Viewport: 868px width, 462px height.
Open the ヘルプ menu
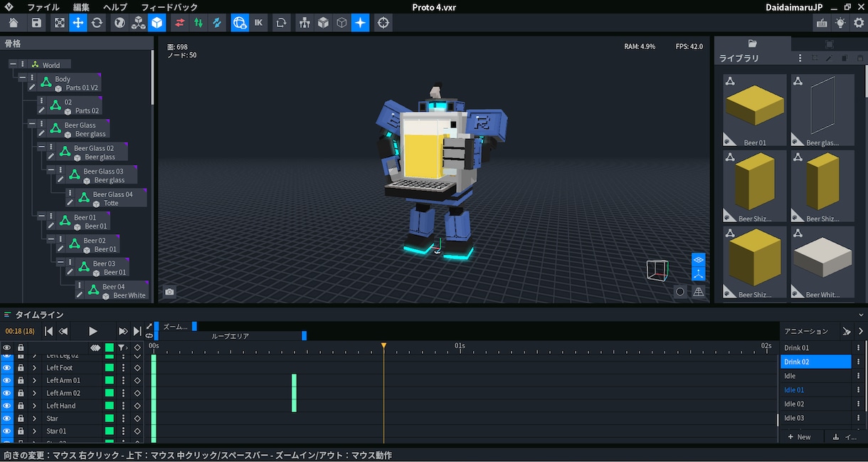tap(115, 6)
